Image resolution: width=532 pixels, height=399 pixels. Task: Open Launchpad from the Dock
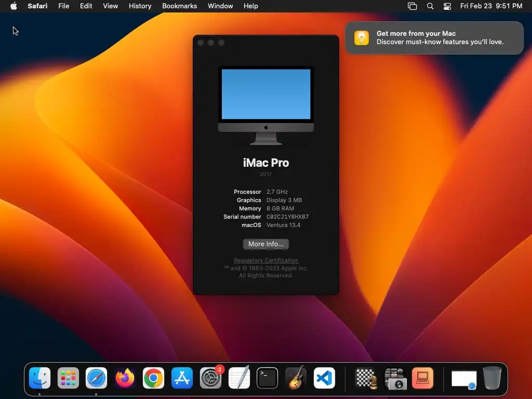68,378
